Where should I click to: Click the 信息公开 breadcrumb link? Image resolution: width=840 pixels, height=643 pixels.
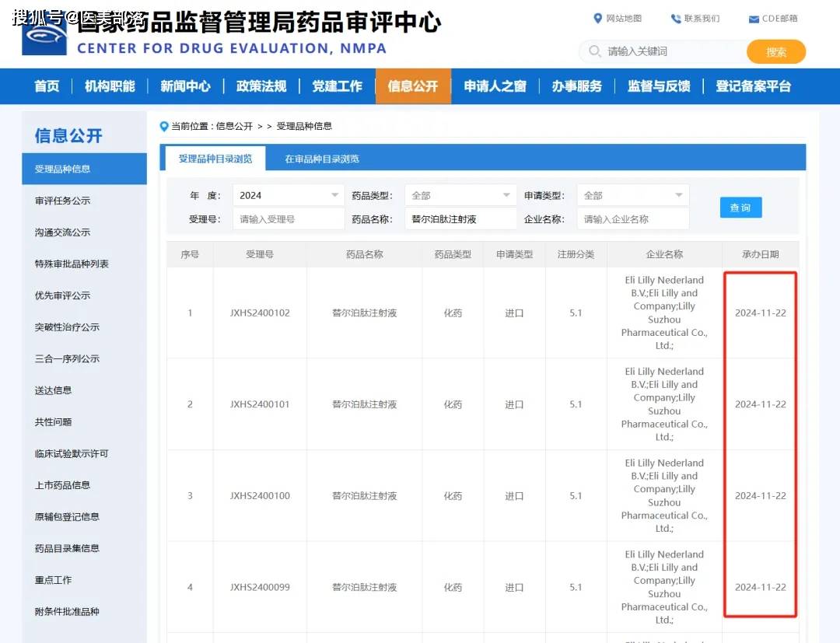click(234, 127)
